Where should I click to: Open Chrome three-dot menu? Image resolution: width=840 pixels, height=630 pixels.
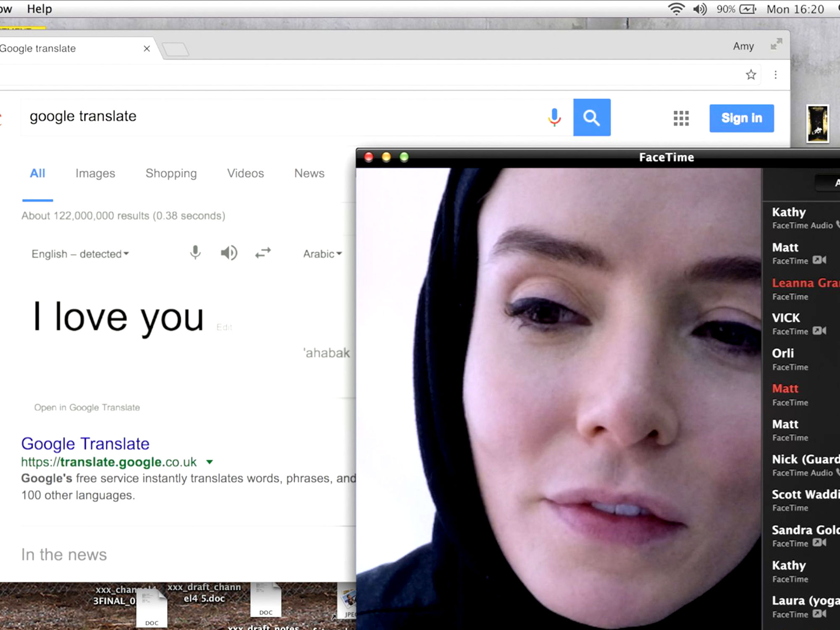click(775, 75)
